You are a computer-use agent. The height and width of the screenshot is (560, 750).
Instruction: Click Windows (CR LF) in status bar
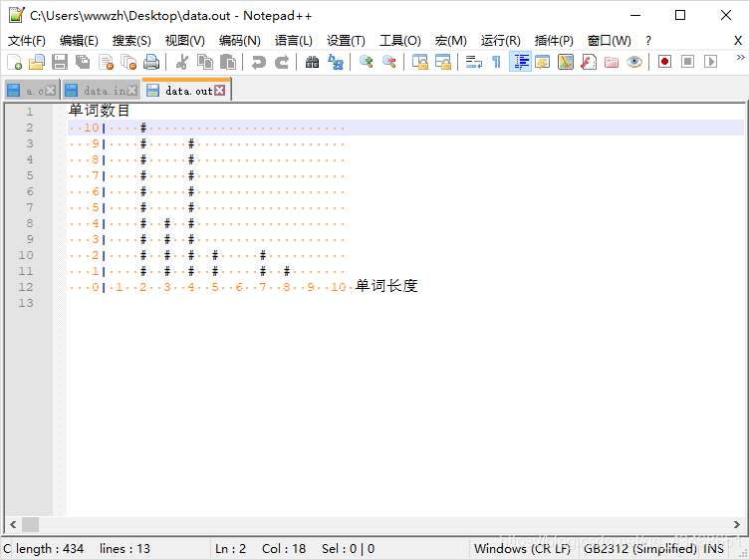(x=522, y=548)
